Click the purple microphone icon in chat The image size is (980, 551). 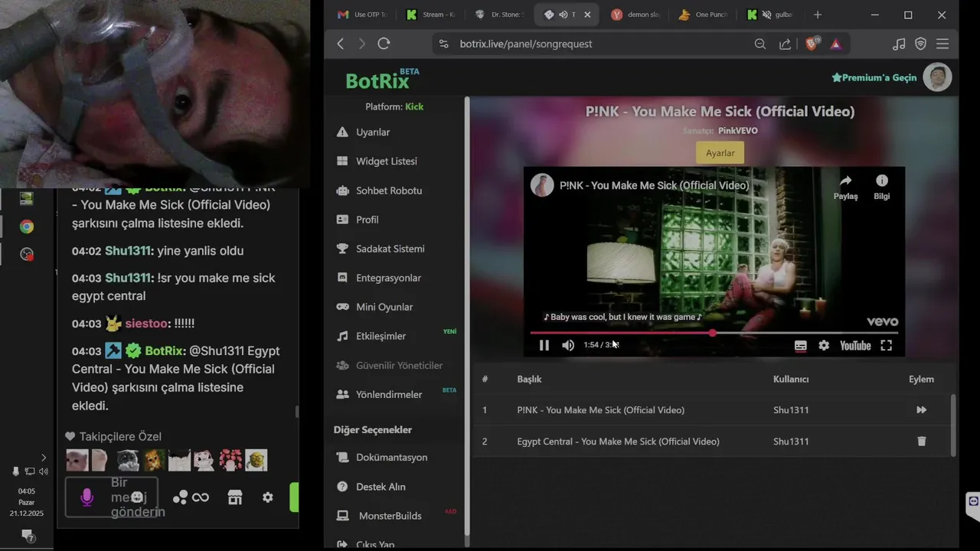click(87, 497)
